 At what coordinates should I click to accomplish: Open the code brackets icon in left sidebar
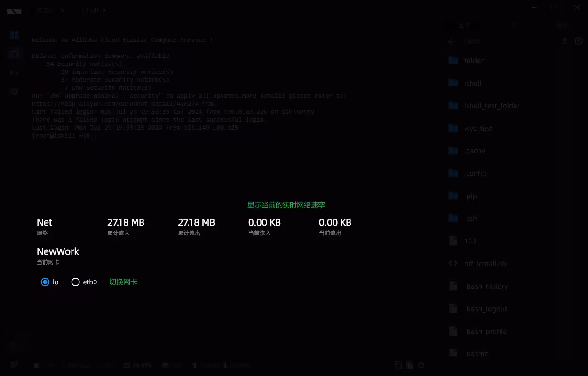[14, 73]
